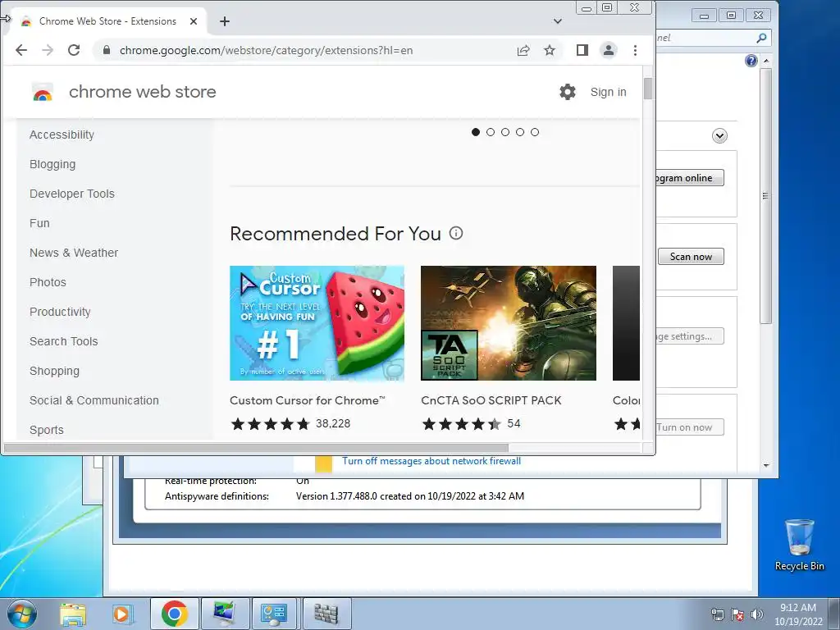The width and height of the screenshot is (840, 630).
Task: Open Chrome's three-dot menu
Action: pyautogui.click(x=636, y=50)
